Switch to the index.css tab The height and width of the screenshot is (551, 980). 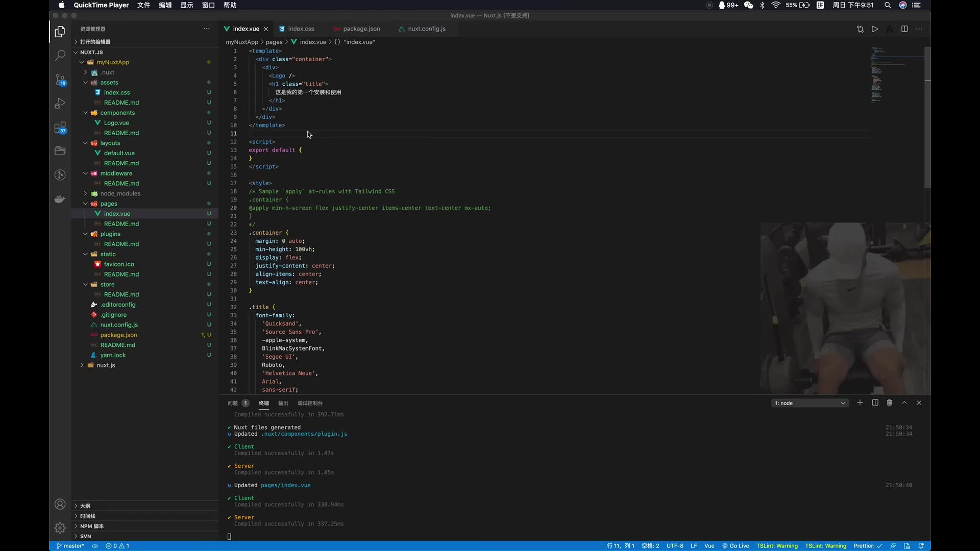click(301, 29)
